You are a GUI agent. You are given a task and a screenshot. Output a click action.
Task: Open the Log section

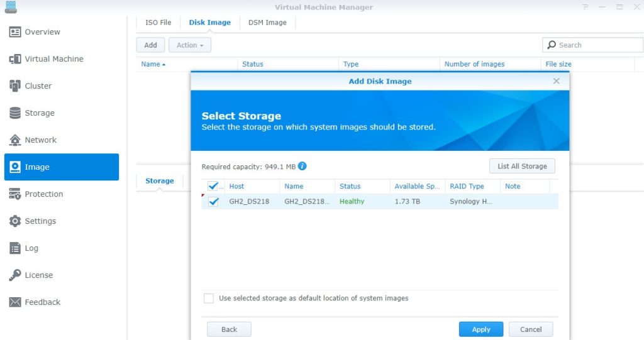coord(31,248)
